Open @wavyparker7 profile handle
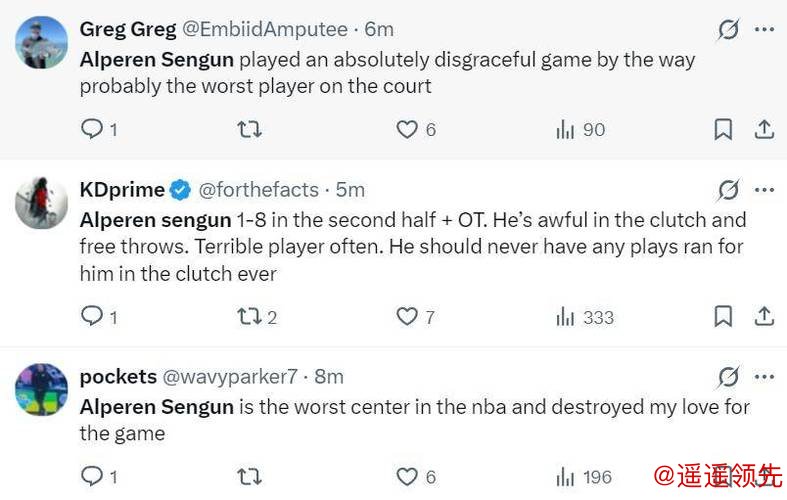 coord(230,377)
